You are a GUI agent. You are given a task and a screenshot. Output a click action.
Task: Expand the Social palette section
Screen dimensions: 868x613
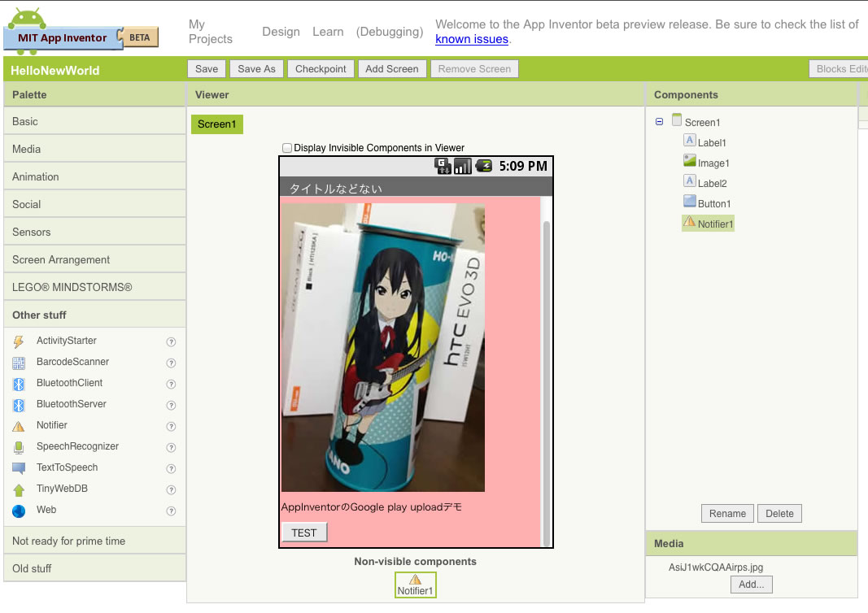tap(94, 204)
